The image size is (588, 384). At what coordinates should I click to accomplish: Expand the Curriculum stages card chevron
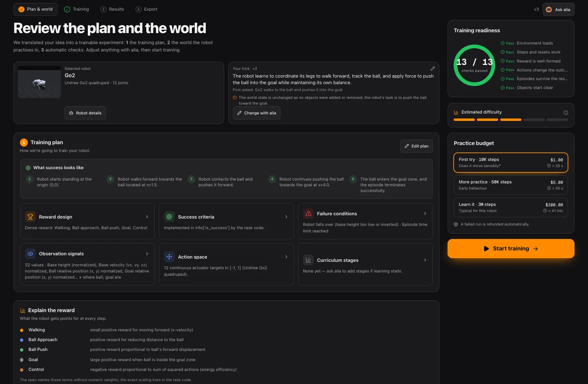pyautogui.click(x=425, y=260)
